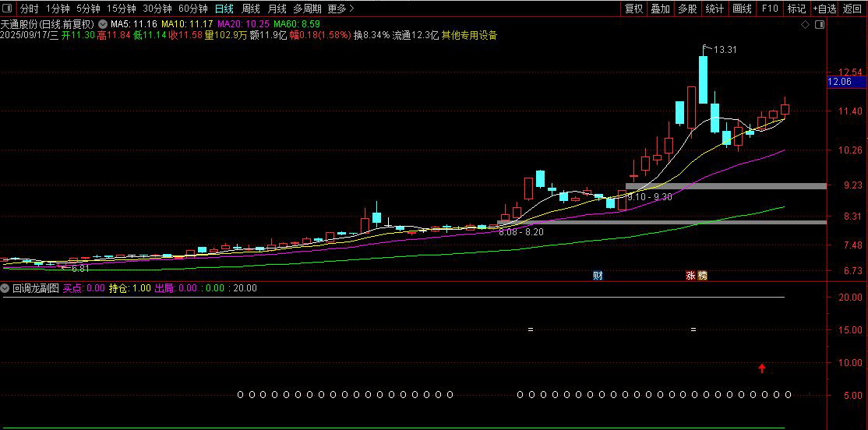Click the red up-arrow buy signal

click(x=762, y=368)
